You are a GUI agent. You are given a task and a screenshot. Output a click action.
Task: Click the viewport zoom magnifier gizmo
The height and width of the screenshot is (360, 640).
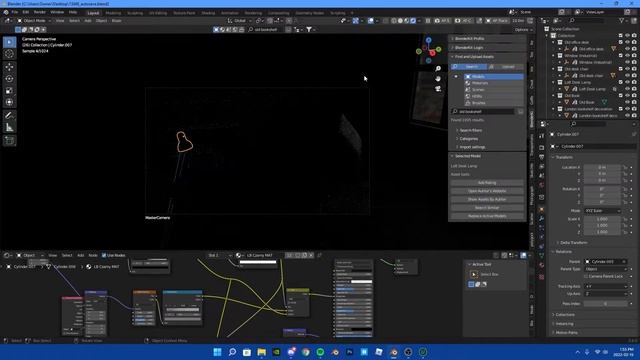pos(438,69)
